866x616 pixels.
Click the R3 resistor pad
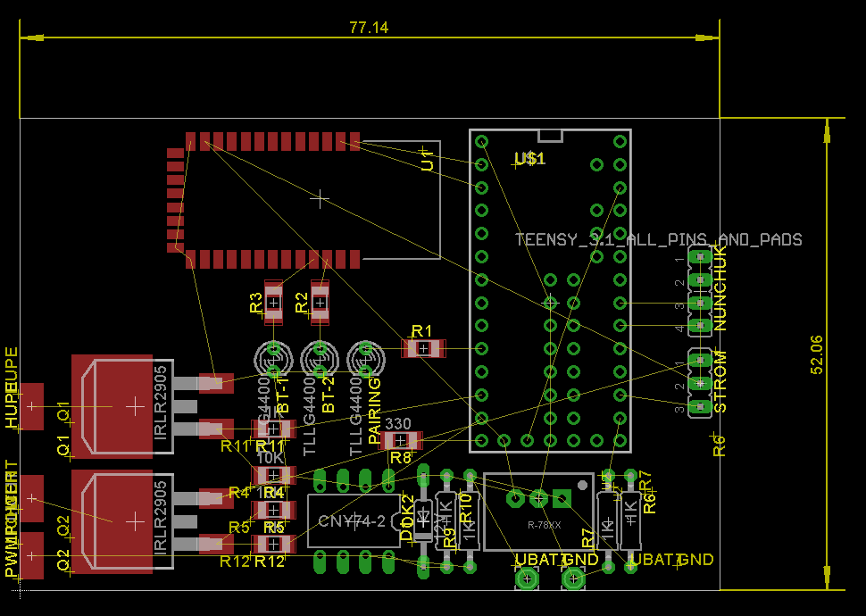point(273,303)
